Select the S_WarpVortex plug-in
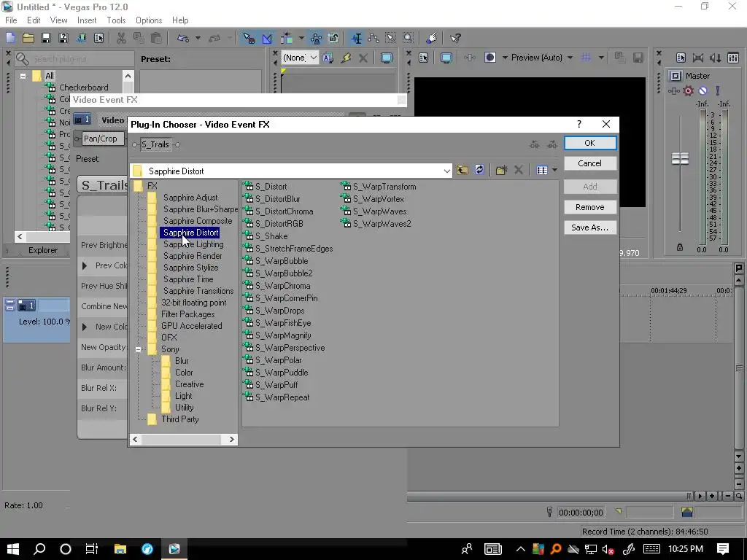The image size is (747, 560). [378, 199]
